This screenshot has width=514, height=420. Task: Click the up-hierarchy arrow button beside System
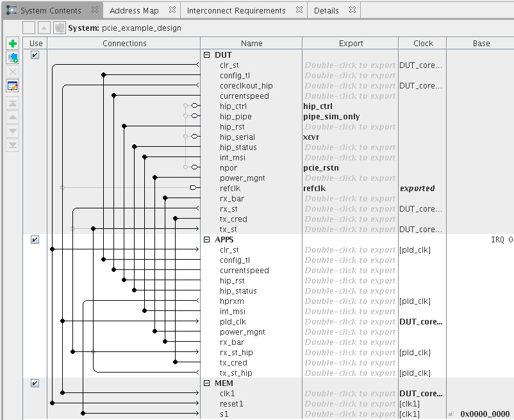44,28
